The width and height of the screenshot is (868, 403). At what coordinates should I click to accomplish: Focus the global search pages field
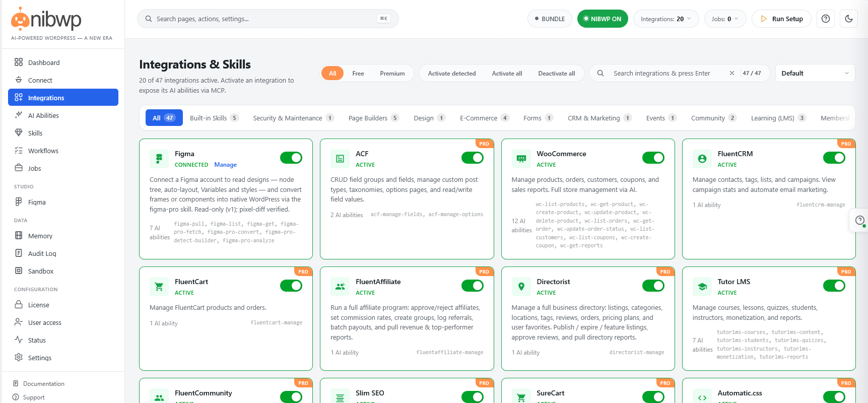click(x=268, y=19)
